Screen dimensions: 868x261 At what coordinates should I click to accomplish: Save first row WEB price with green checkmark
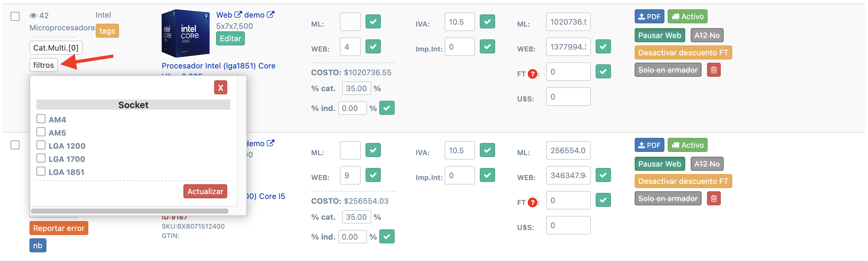coord(603,47)
